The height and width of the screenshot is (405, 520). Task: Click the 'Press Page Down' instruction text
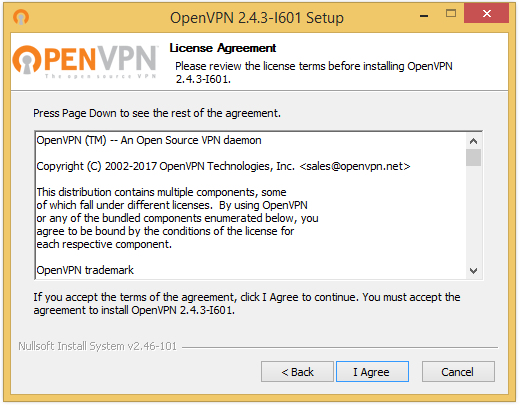157,113
